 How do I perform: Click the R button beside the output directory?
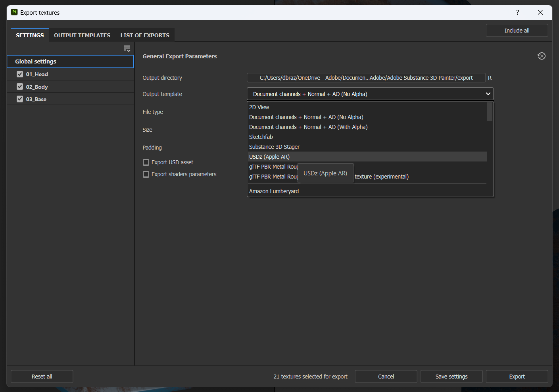[x=490, y=78]
